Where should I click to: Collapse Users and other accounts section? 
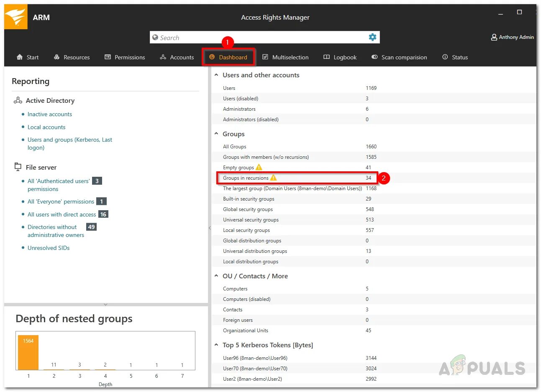pos(216,75)
